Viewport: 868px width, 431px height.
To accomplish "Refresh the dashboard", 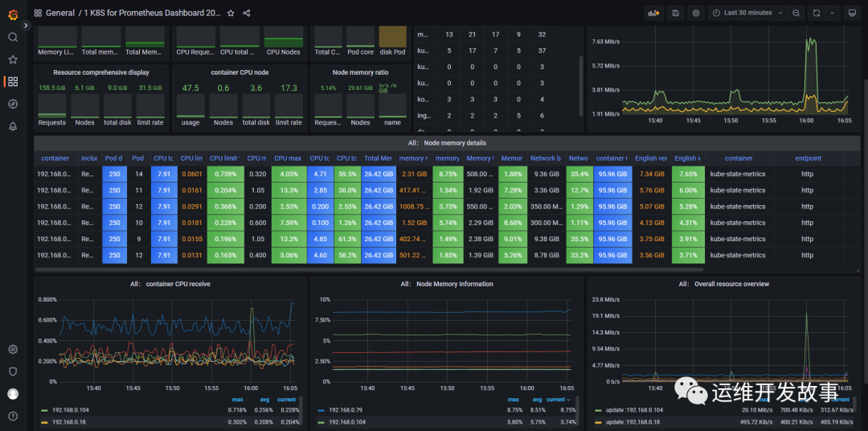I will click(x=816, y=13).
